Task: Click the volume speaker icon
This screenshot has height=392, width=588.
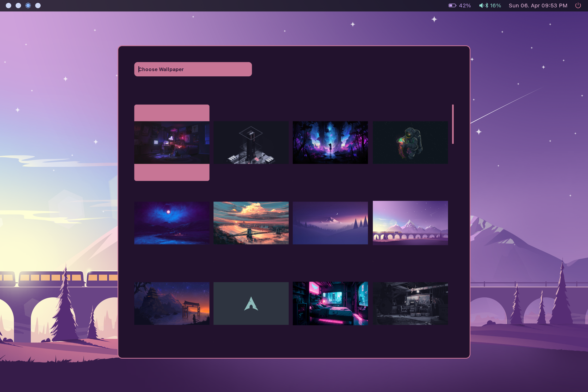Action: [481, 5]
